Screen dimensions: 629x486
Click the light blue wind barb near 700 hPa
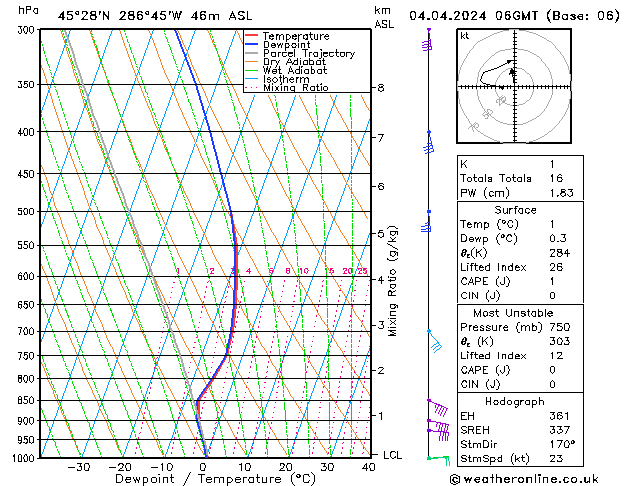[435, 341]
